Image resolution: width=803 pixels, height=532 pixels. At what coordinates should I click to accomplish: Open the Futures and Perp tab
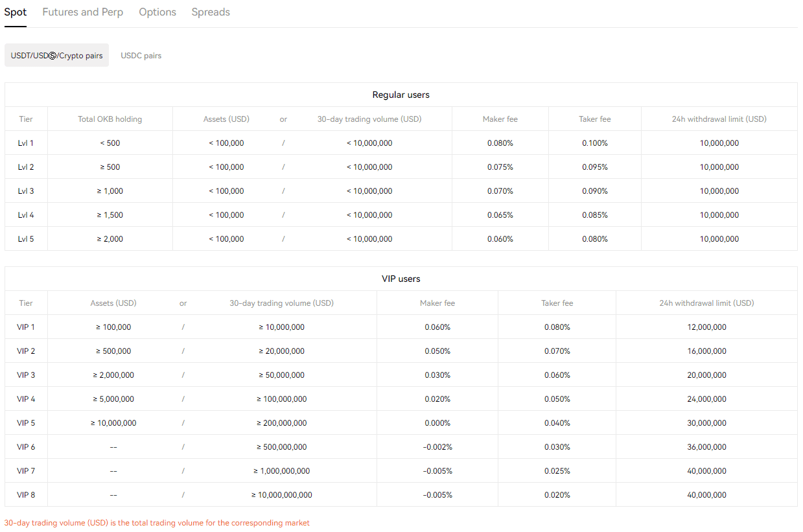point(82,12)
